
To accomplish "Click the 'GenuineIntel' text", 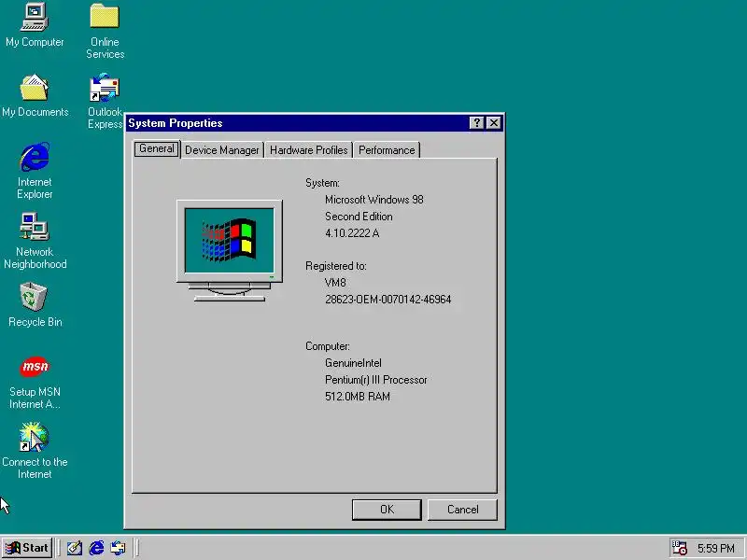I will click(353, 363).
